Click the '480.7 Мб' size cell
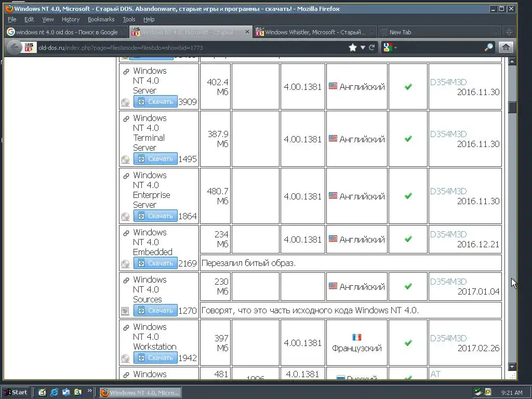532x399 pixels. point(216,196)
